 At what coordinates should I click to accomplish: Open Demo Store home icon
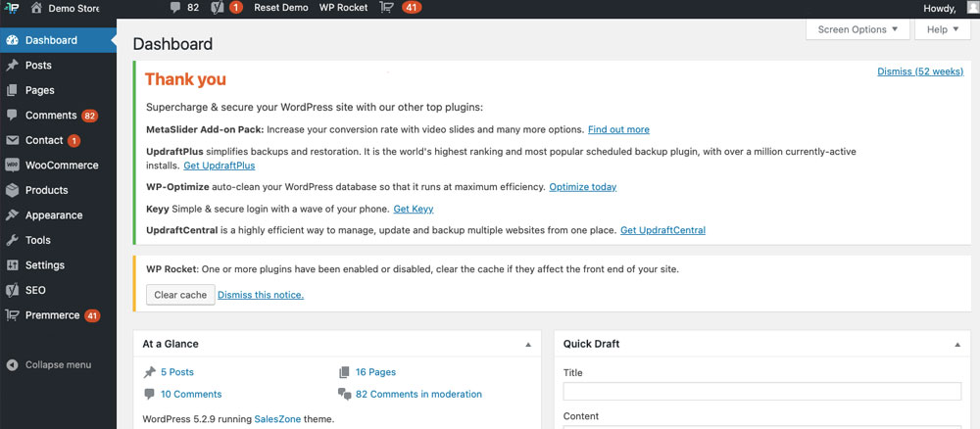tap(36, 8)
